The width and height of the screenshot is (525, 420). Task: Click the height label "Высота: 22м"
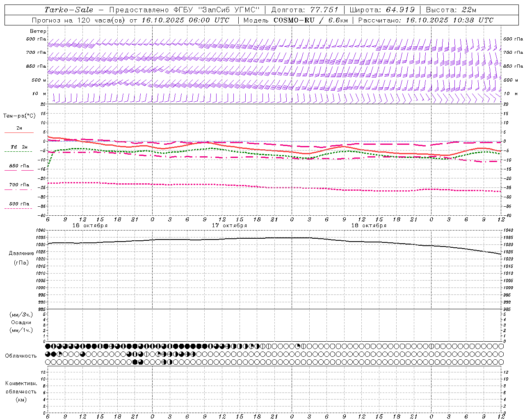click(451, 10)
